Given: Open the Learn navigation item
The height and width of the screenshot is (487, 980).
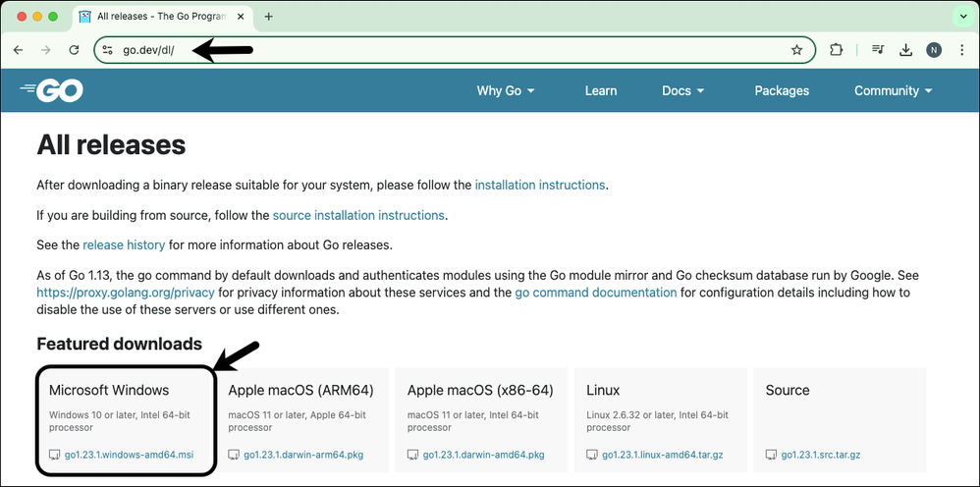Looking at the screenshot, I should click(600, 90).
